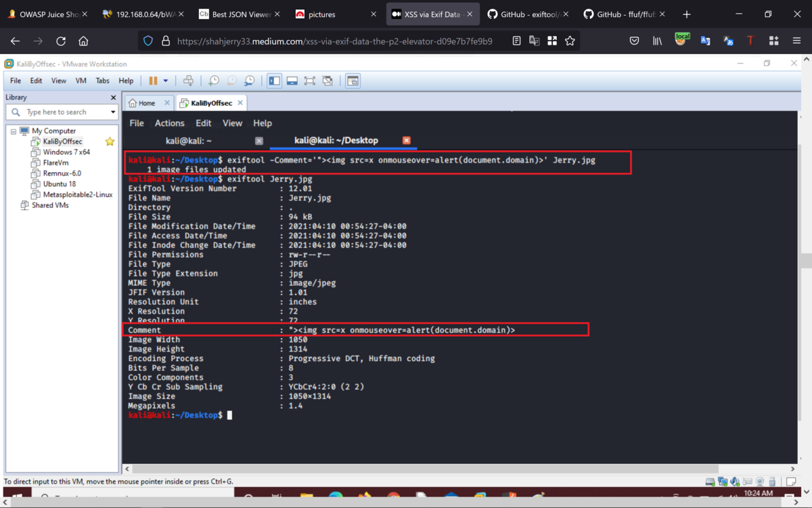Viewport: 812px width, 508px height.
Task: Select KaliByOffsec in the library tree
Action: [62, 142]
